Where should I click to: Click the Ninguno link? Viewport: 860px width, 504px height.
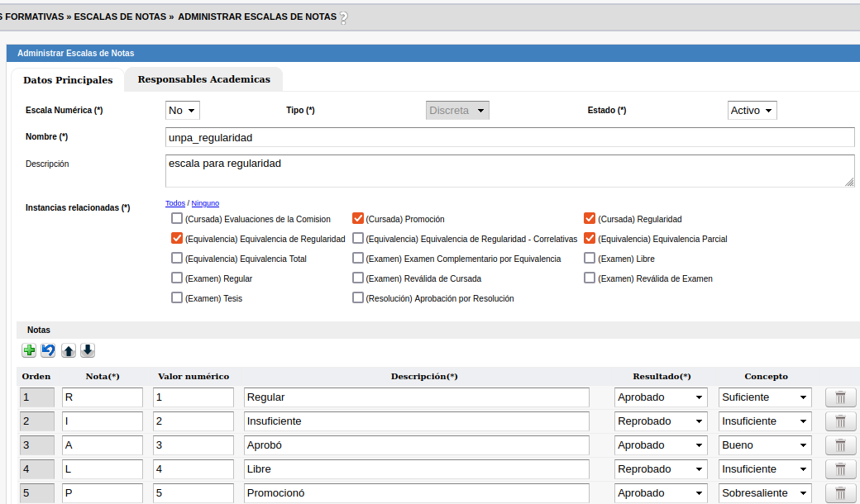[x=205, y=203]
